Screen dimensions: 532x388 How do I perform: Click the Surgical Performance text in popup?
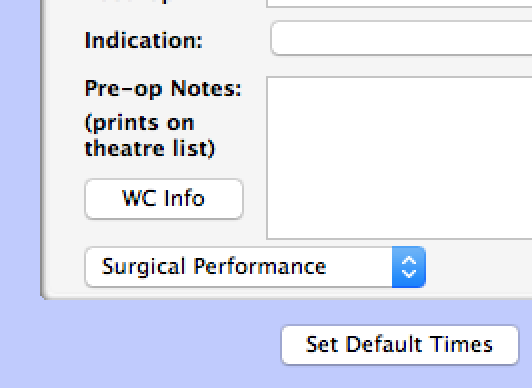tap(214, 267)
